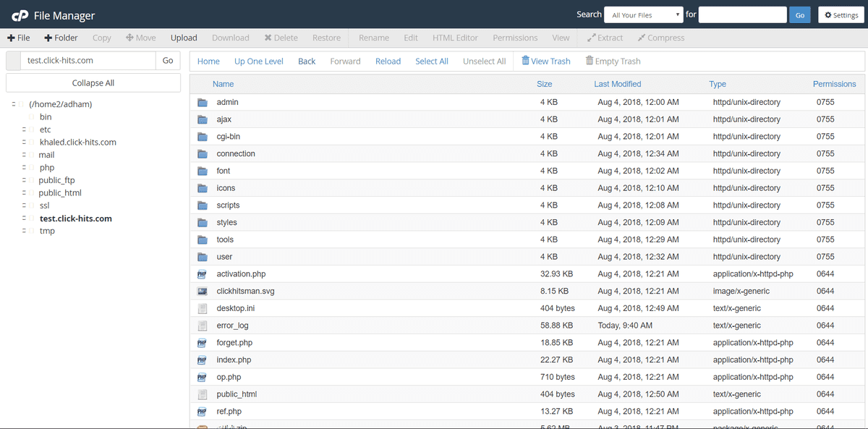Click the image icon beside clickhitsman.svg
Image resolution: width=868 pixels, height=429 pixels.
click(203, 292)
